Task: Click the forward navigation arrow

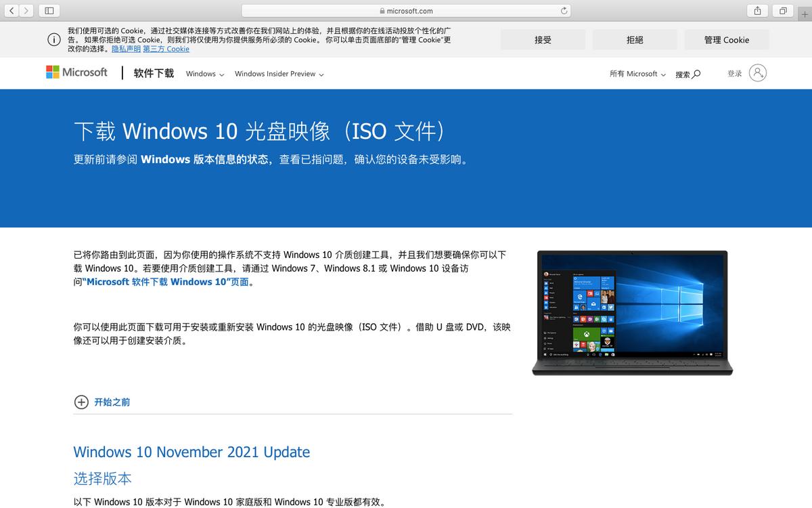Action: 26,10
